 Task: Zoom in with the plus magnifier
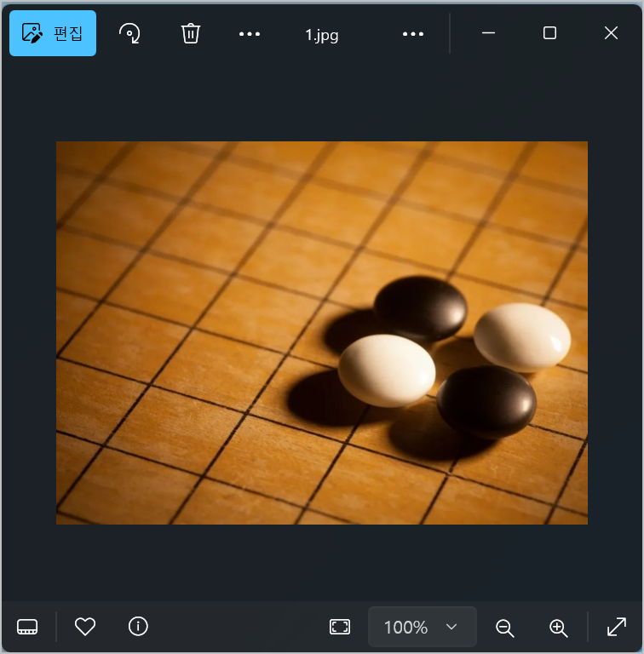pos(559,628)
